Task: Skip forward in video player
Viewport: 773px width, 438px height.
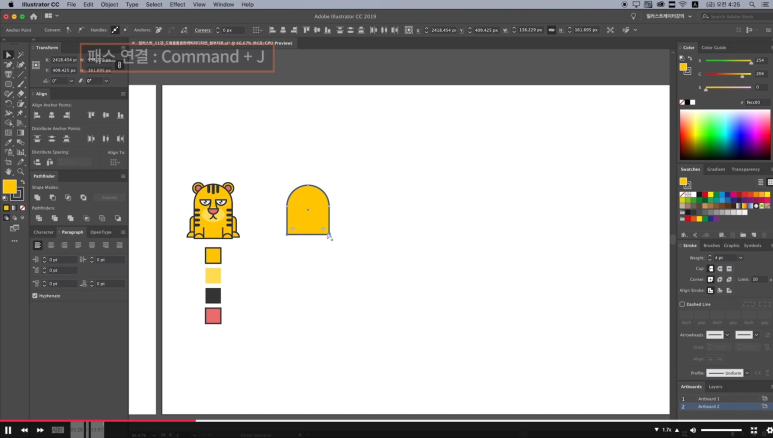Action: pyautogui.click(x=40, y=430)
